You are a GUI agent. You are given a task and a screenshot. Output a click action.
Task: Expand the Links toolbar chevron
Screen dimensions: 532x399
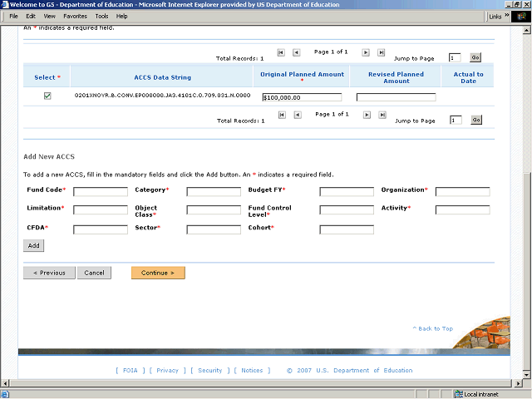click(506, 15)
